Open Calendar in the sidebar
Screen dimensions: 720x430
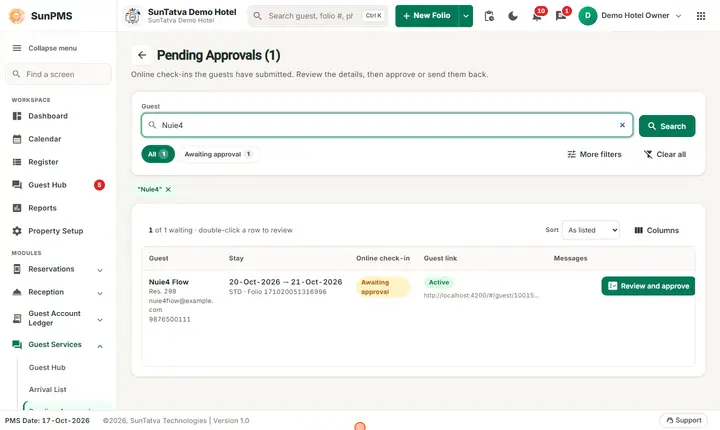pyautogui.click(x=58, y=139)
